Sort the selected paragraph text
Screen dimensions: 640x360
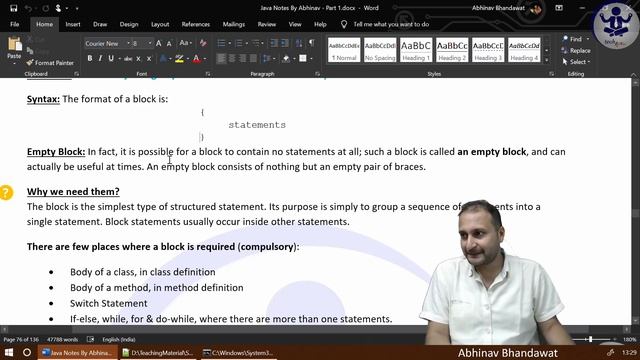tap(299, 43)
